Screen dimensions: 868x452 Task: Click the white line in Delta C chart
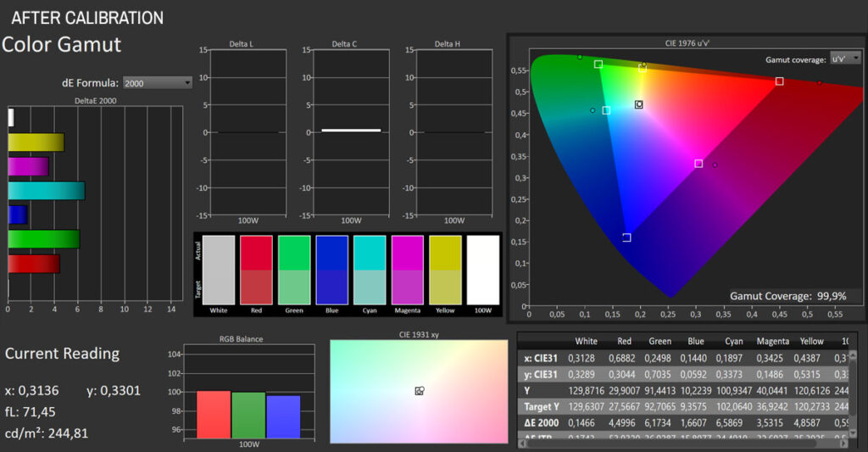tap(351, 130)
